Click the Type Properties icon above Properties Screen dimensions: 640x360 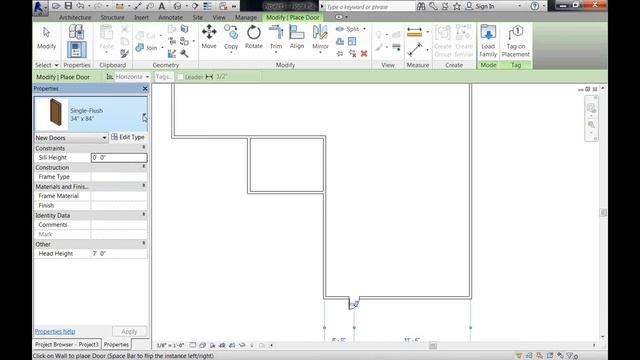76,32
